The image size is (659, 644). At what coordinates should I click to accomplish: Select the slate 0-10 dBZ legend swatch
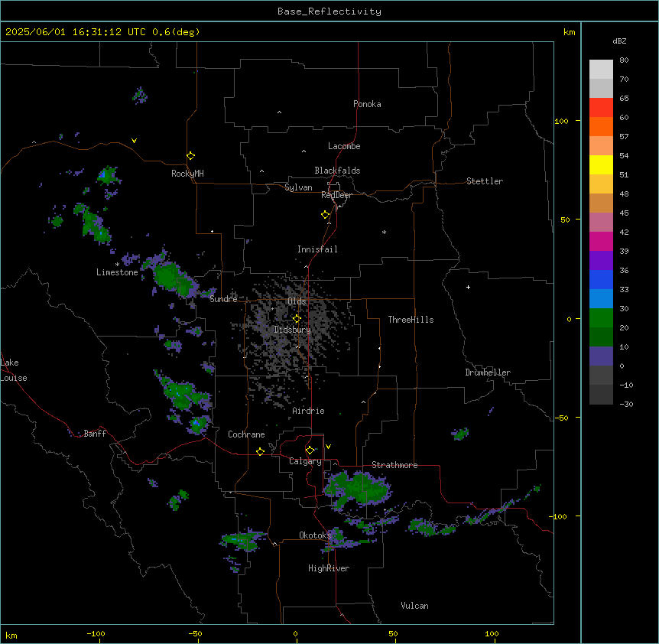(x=601, y=356)
